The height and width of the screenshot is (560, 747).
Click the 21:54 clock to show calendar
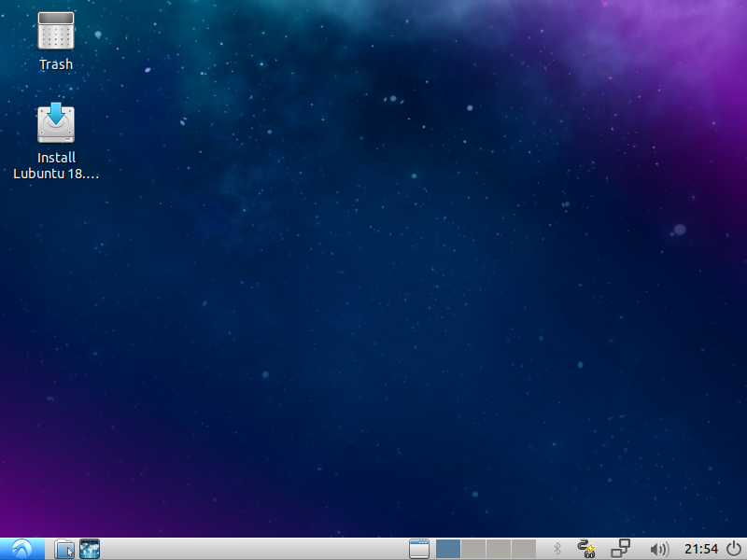(701, 549)
